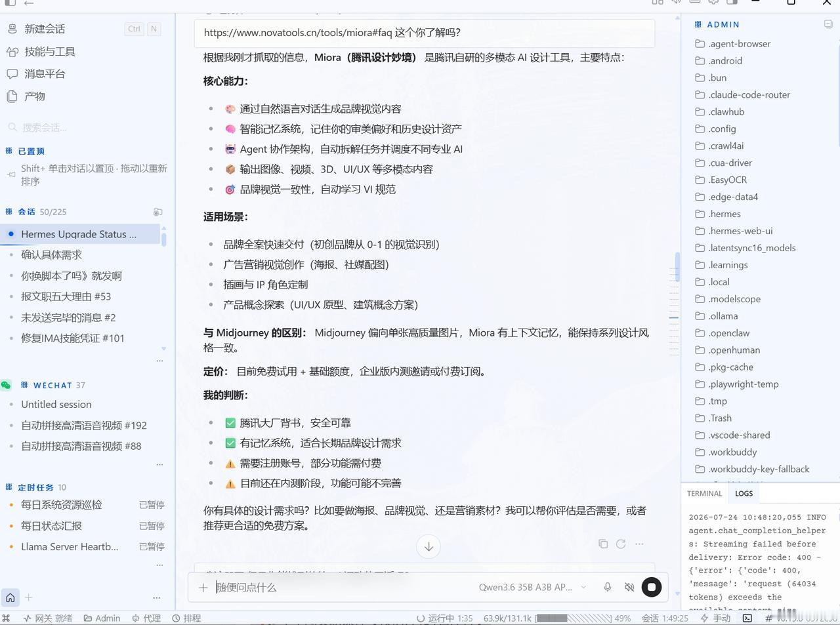Toggle 已暂停 state for Llama Server Heartb...
The width and height of the screenshot is (840, 625).
pyautogui.click(x=152, y=546)
